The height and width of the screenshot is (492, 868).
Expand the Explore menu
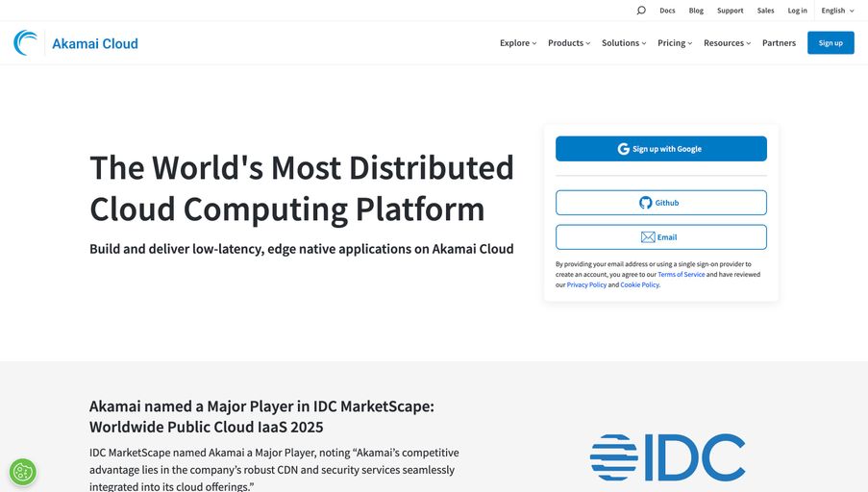click(517, 43)
